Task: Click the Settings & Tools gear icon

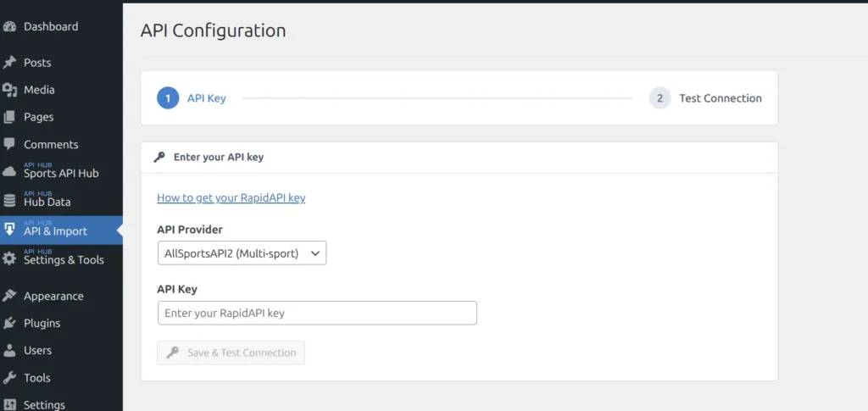Action: point(9,258)
